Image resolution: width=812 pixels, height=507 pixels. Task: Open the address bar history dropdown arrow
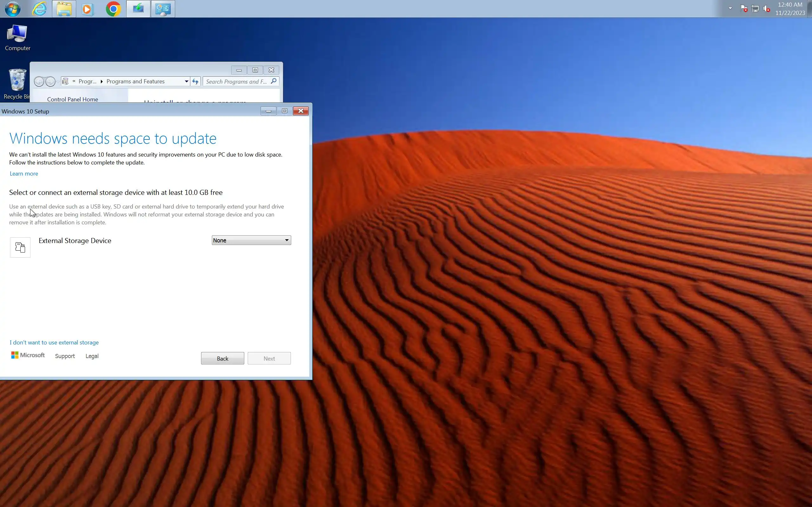(187, 81)
